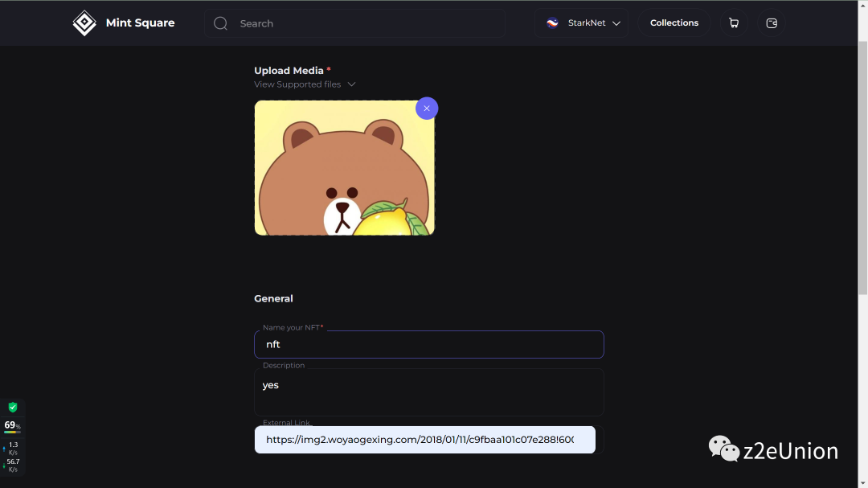
Task: Focus the Search input box
Action: 362,23
